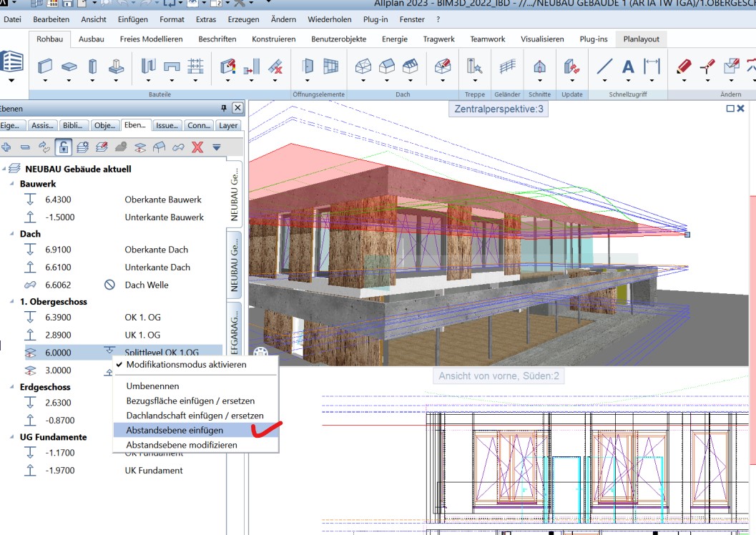
Task: Click the blue plus icon in Ebenen toolbar
Action: (7, 147)
